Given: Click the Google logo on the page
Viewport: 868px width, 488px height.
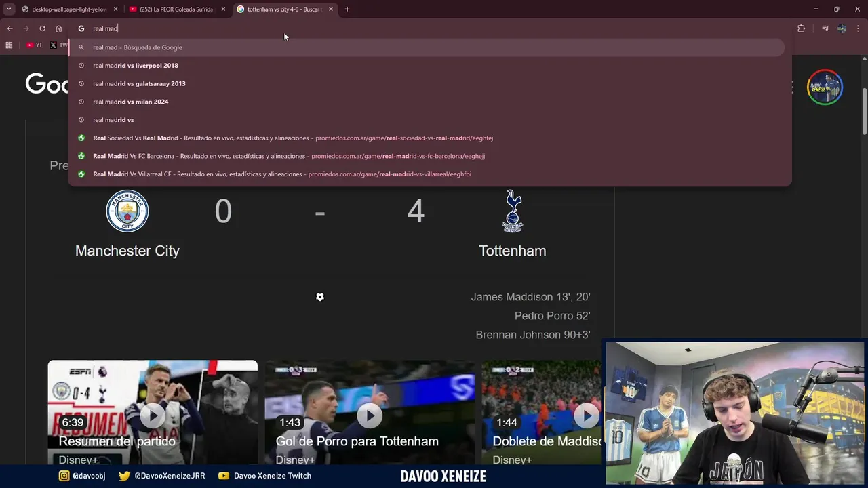Looking at the screenshot, I should (47, 84).
